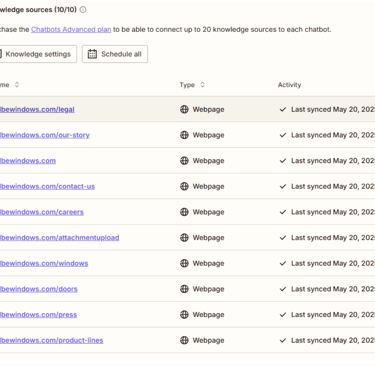Open the Chatbots Advanced plan link
Viewport: 375px width, 366px height.
71,29
